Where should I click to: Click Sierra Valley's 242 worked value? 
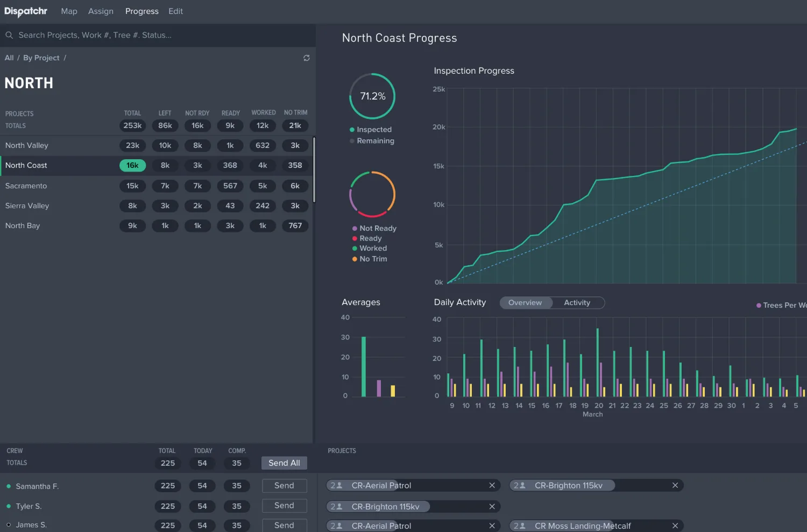coord(263,206)
